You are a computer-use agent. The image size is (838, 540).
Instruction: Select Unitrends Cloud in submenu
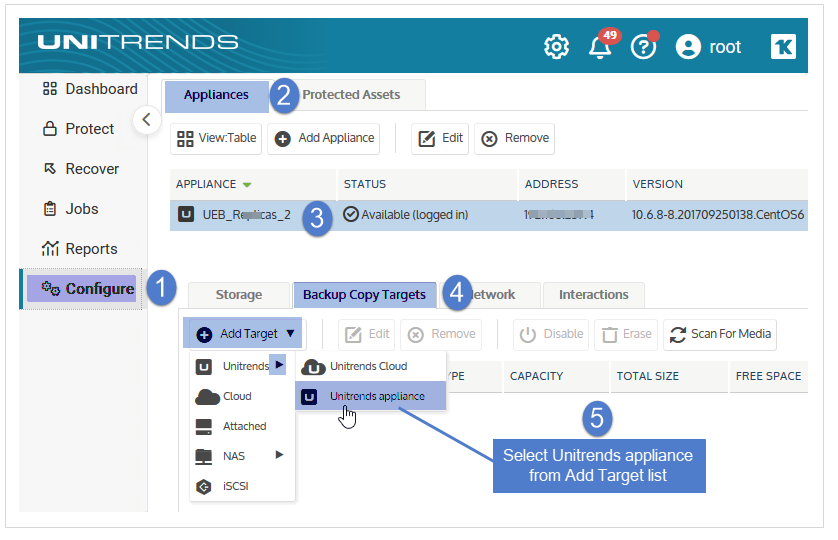[370, 367]
